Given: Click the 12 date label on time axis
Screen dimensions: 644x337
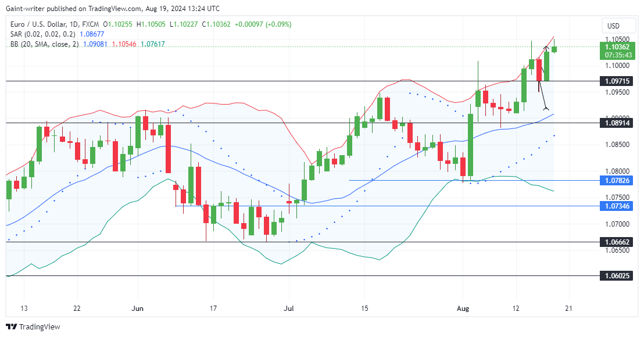Looking at the screenshot, I should click(516, 309).
